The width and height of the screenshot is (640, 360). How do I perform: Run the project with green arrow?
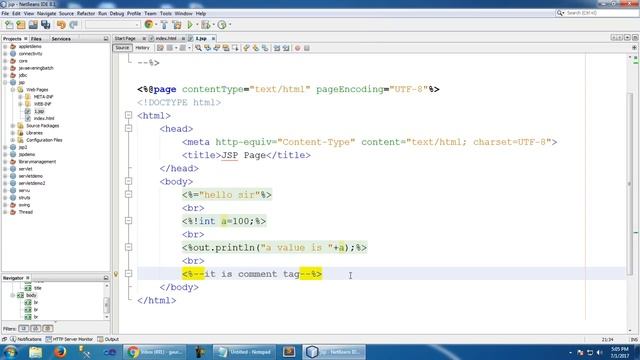190,25
